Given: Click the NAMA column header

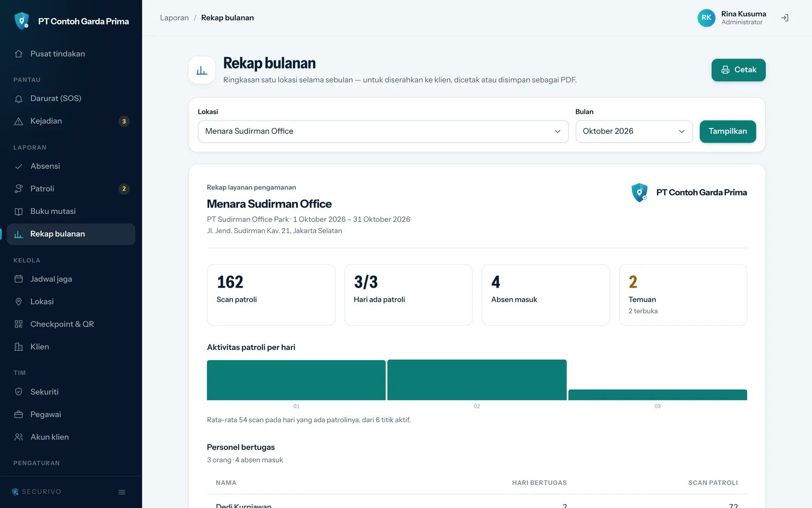Looking at the screenshot, I should click(226, 483).
